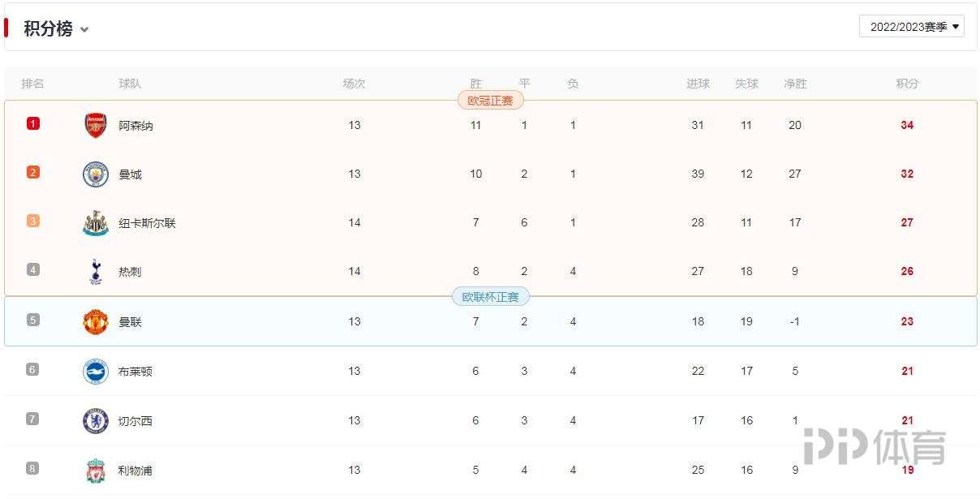Select the 利物浦 team name
Screen dimensions: 980x499
pyautogui.click(x=135, y=471)
